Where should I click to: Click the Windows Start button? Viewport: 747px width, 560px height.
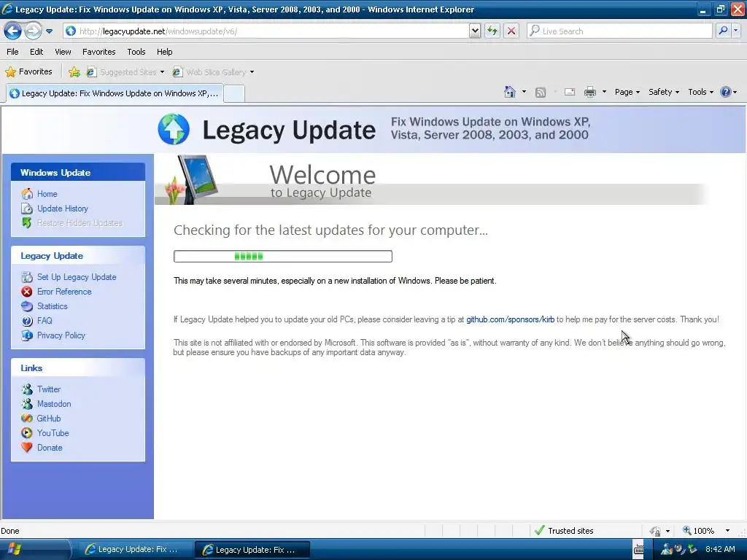pyautogui.click(x=34, y=550)
